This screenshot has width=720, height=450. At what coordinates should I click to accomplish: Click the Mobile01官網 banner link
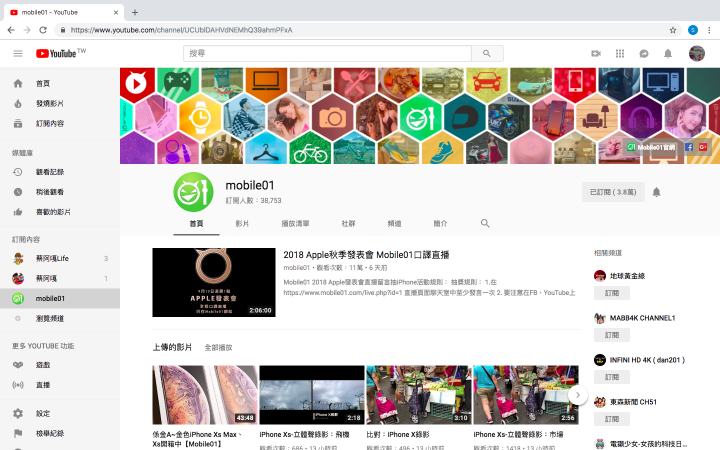[652, 147]
